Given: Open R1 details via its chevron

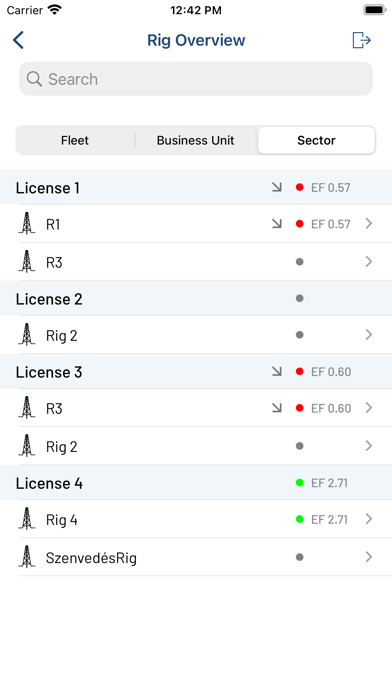Looking at the screenshot, I should pyautogui.click(x=369, y=224).
